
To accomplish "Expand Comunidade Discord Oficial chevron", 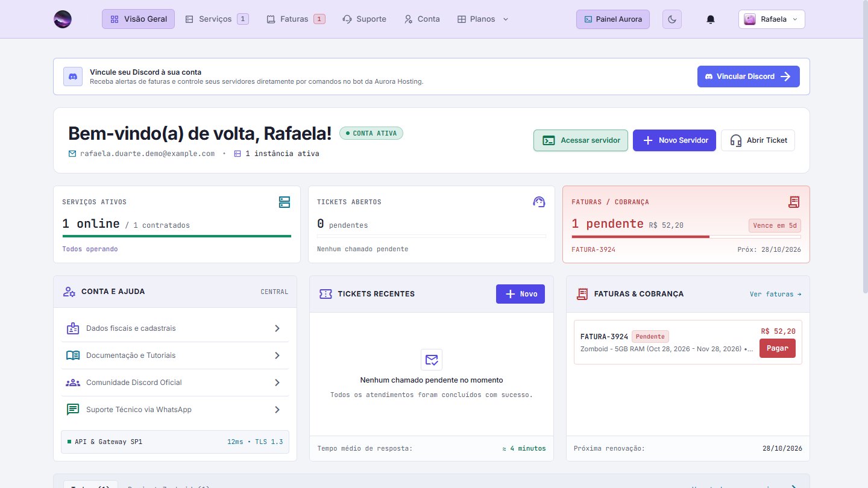I will [277, 383].
